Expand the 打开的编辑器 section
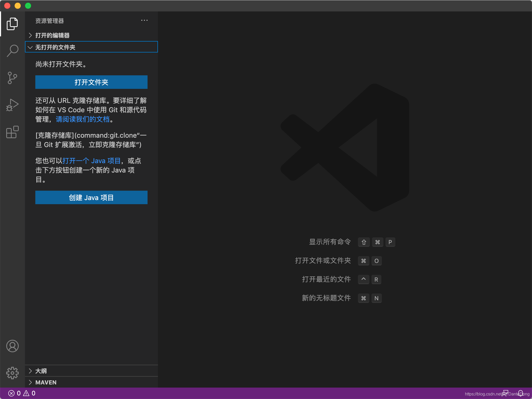The image size is (532, 399). 91,35
